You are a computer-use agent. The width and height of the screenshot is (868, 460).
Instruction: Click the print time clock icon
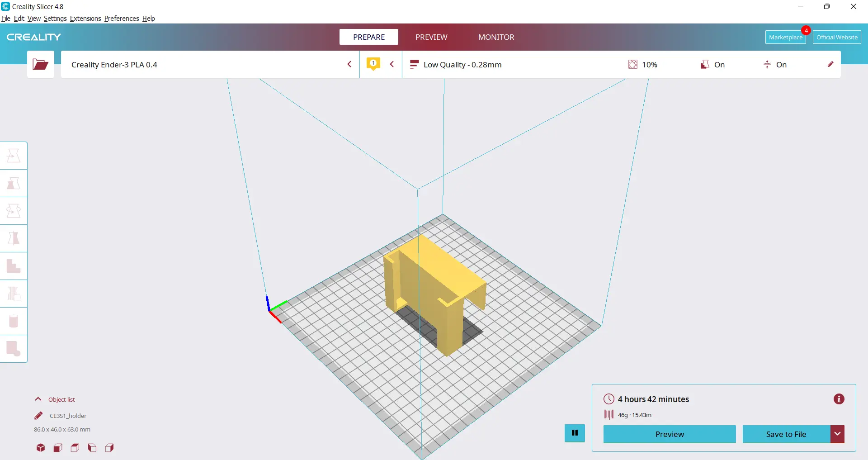(x=609, y=399)
